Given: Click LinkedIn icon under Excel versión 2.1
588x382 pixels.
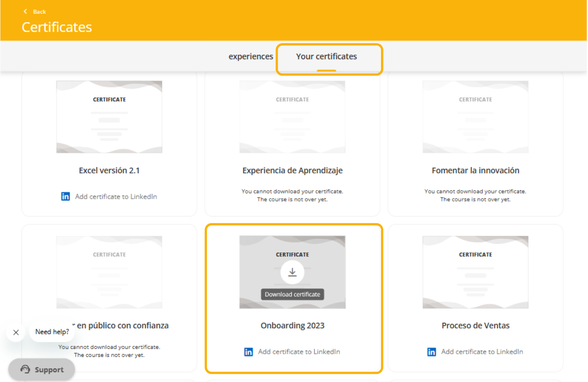Looking at the screenshot, I should click(66, 196).
